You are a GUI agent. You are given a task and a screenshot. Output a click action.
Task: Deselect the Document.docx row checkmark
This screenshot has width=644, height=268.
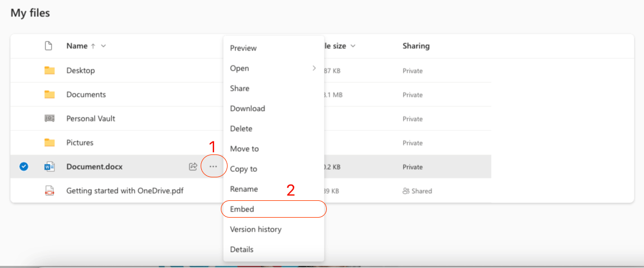pyautogui.click(x=24, y=167)
